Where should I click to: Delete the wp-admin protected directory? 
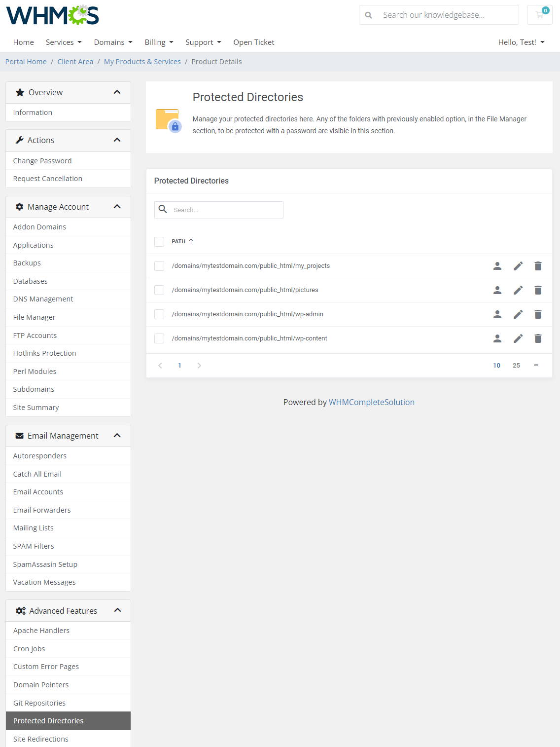coord(538,314)
